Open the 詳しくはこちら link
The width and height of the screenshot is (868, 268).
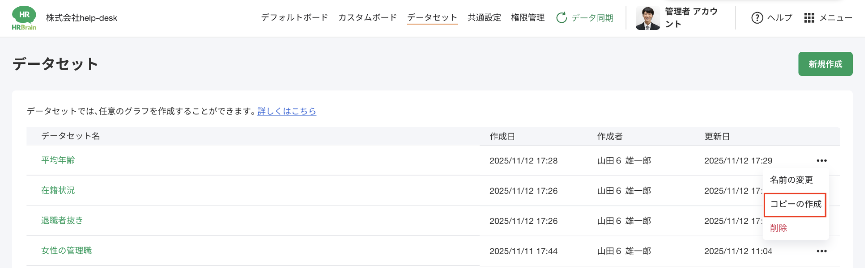[287, 111]
